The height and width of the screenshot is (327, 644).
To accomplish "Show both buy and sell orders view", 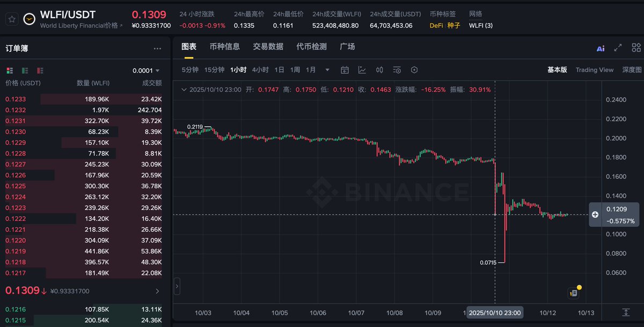I will (10, 70).
